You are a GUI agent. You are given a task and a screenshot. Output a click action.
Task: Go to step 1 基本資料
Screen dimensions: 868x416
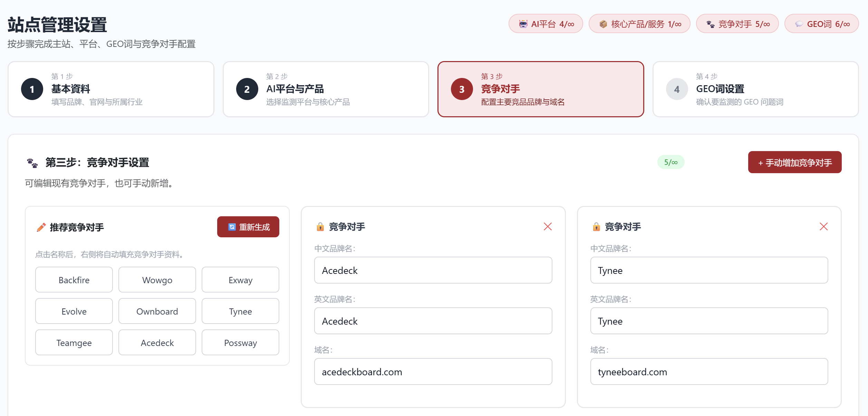click(x=111, y=89)
